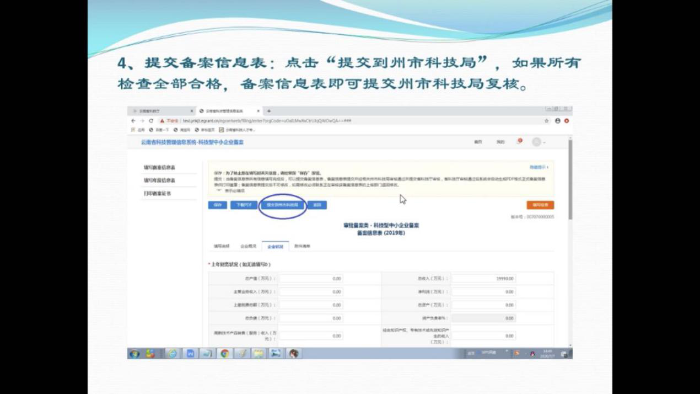Select 填写备案信息表 in the left sidebar
700x394 pixels.
point(159,167)
